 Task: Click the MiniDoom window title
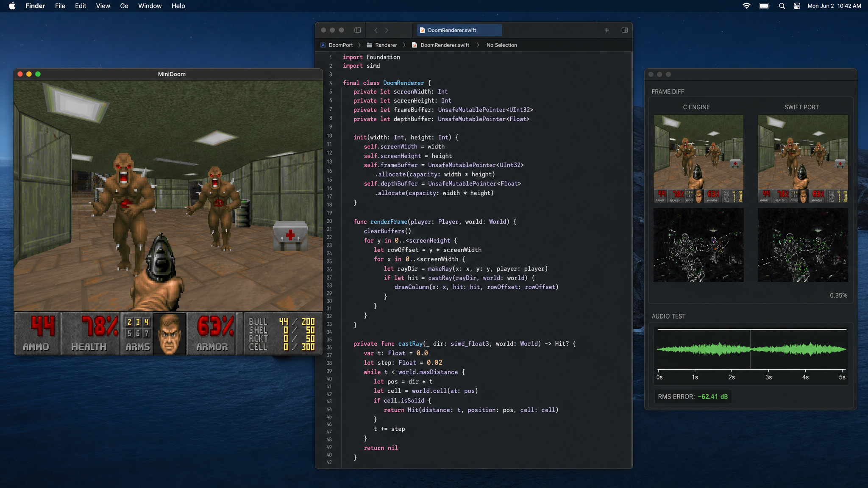point(172,74)
